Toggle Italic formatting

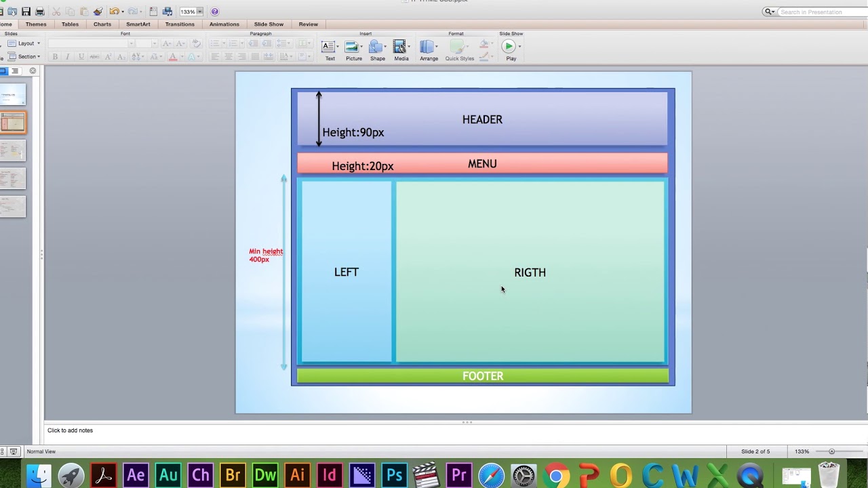click(x=68, y=56)
